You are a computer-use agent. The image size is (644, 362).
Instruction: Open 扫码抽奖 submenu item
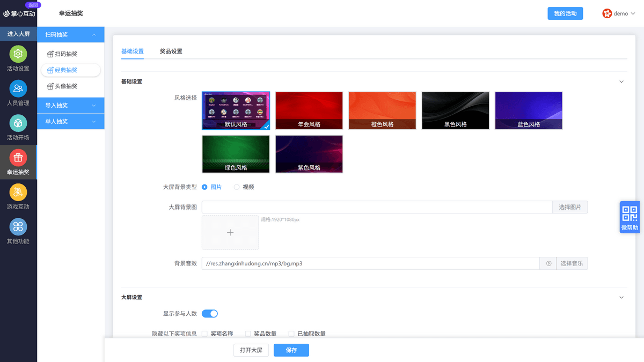(x=71, y=54)
